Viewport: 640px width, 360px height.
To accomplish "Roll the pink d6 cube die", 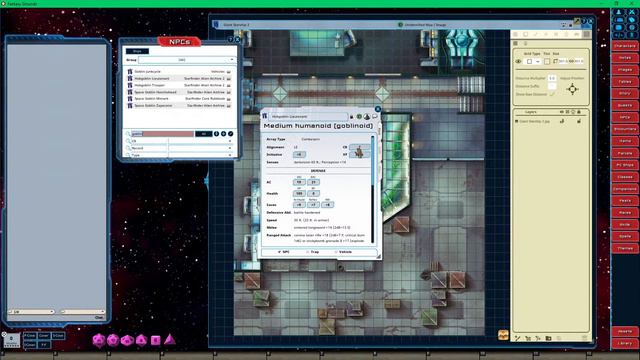I will 156,340.
